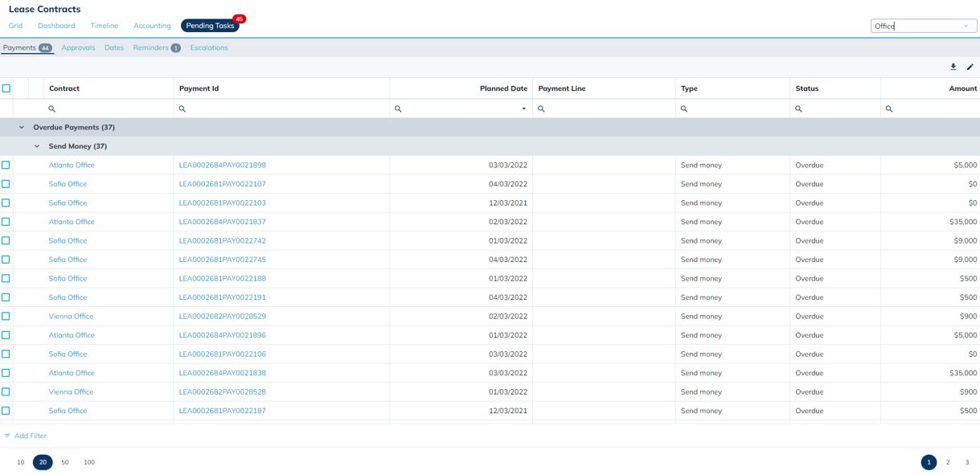
Task: Click the download export icon
Action: [x=953, y=68]
